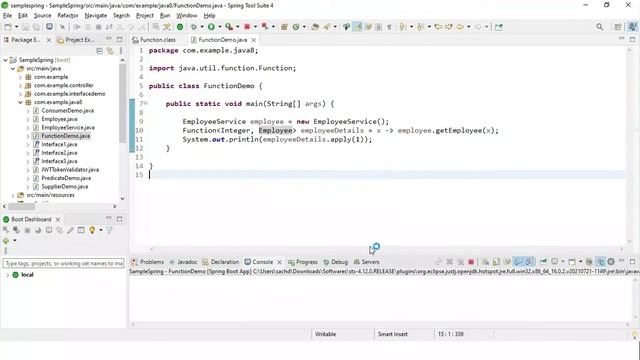
Task: Collapse the src/main/java folder
Action: tap(13, 69)
